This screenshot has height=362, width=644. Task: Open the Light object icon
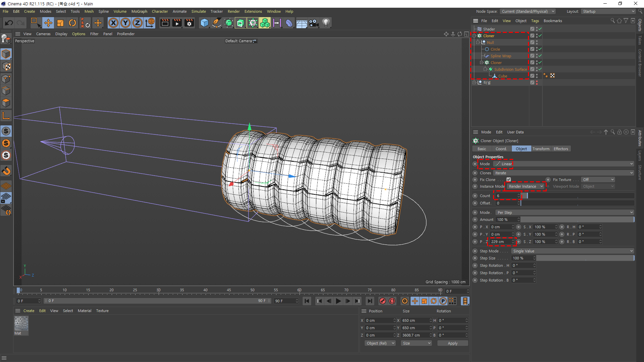(326, 23)
